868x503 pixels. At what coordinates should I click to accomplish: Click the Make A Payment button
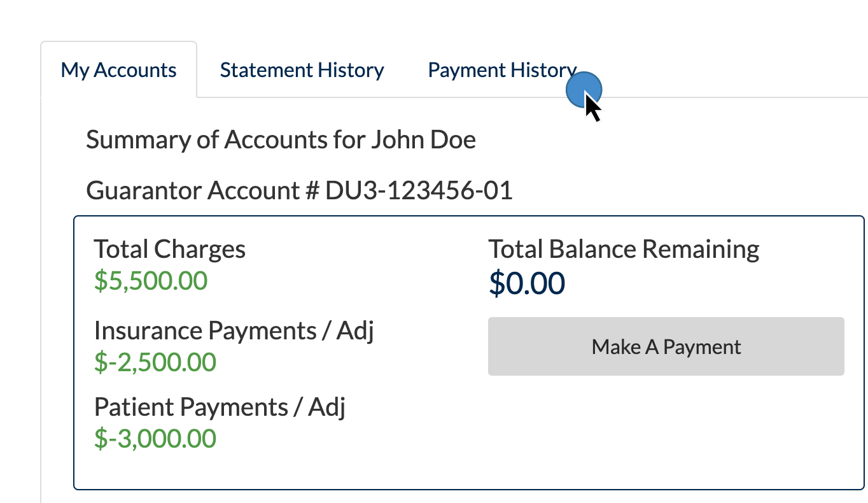666,346
